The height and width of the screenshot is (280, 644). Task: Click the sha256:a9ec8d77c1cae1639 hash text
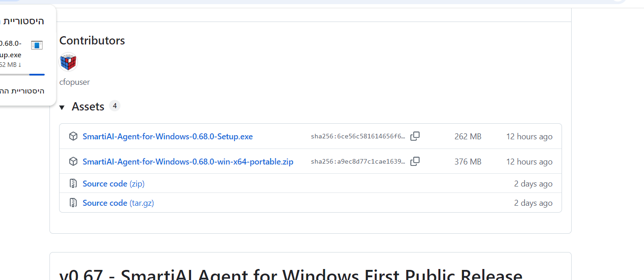[358, 162]
